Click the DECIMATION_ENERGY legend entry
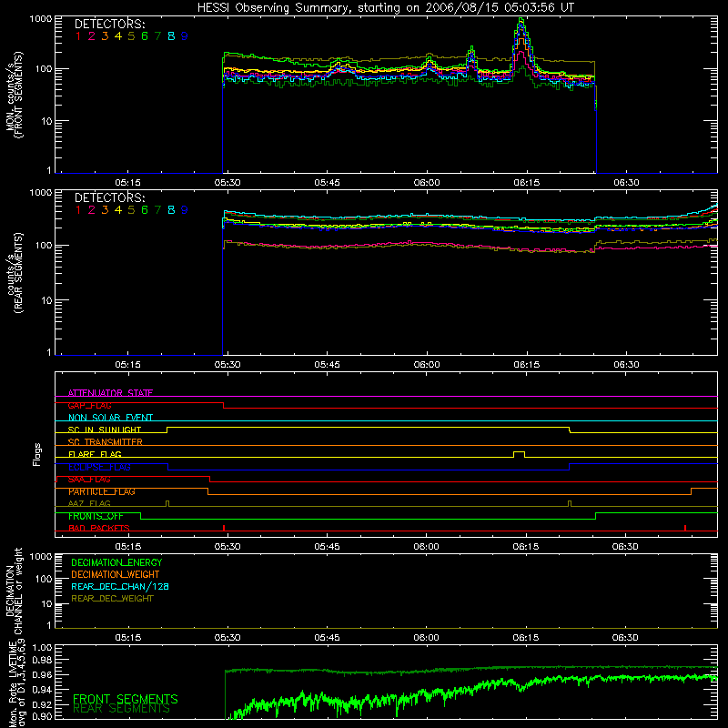728x728 pixels. [116, 562]
